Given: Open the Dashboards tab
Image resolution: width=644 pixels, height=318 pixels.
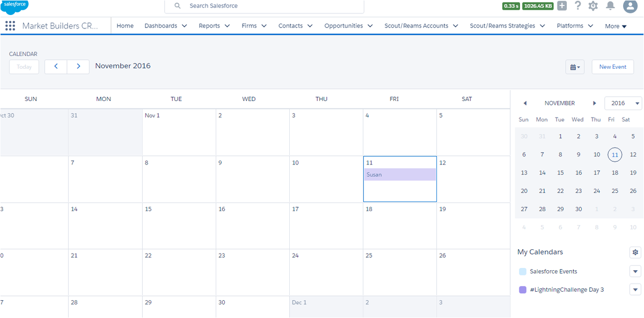Looking at the screenshot, I should click(x=161, y=26).
